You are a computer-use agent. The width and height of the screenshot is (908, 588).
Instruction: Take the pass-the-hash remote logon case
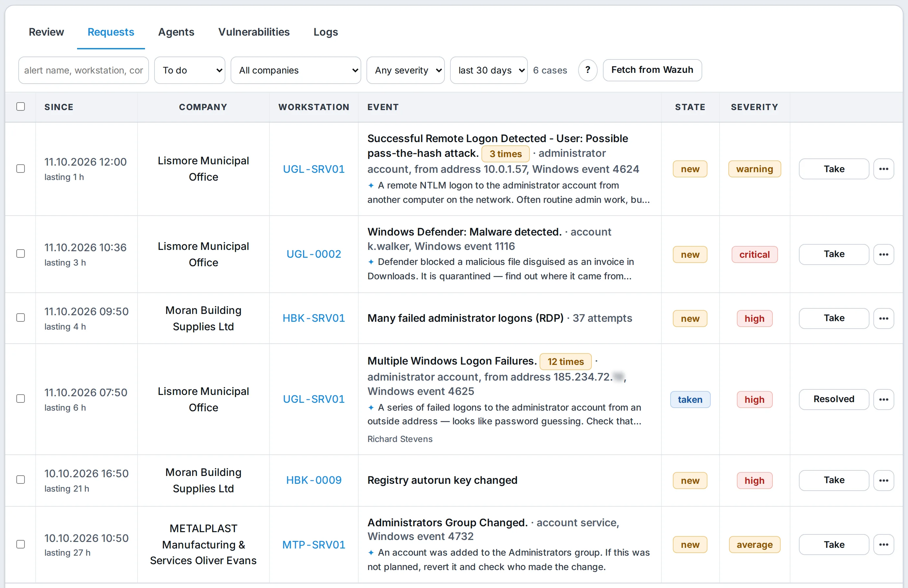pyautogui.click(x=834, y=169)
